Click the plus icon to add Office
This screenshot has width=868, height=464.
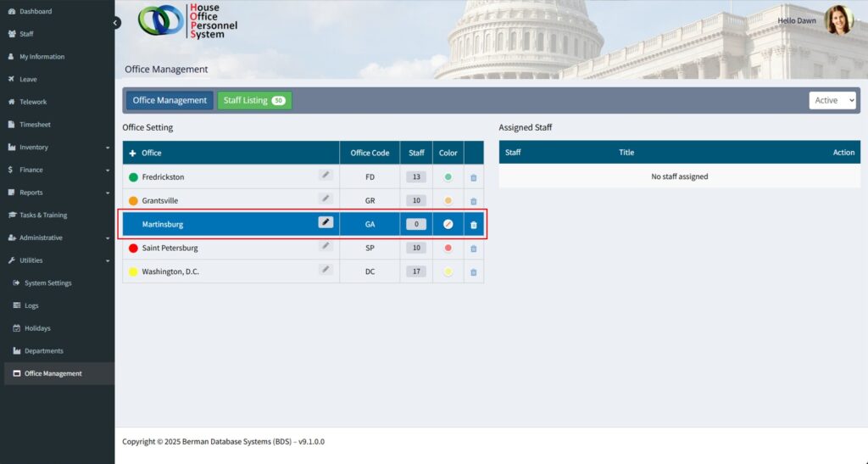pyautogui.click(x=132, y=154)
